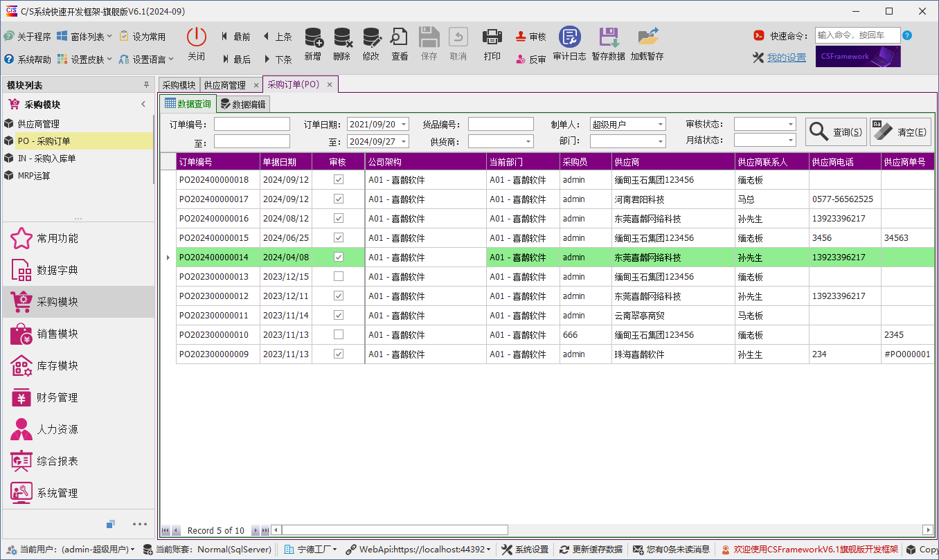Click 加载暂存 load draft icon
The image size is (939, 560).
coord(647,37)
